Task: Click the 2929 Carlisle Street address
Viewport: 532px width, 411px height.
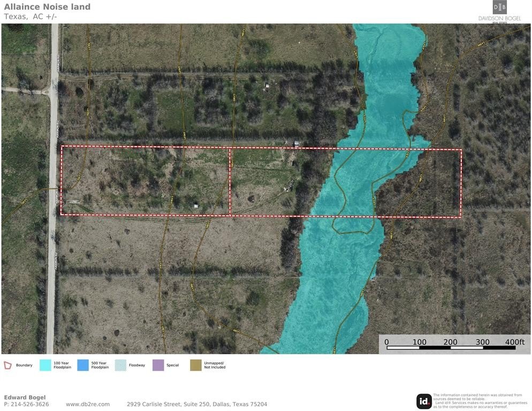Action: pos(196,404)
